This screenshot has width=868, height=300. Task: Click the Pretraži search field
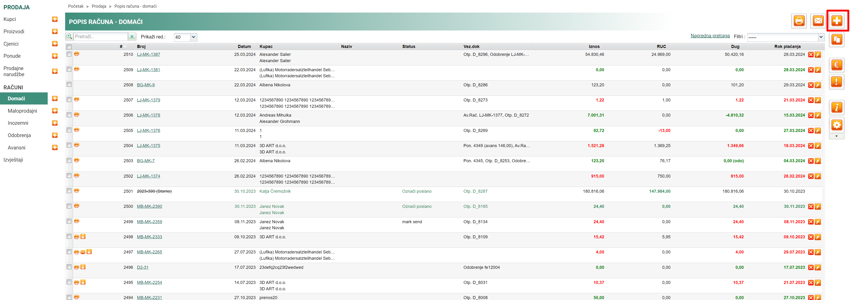[101, 36]
